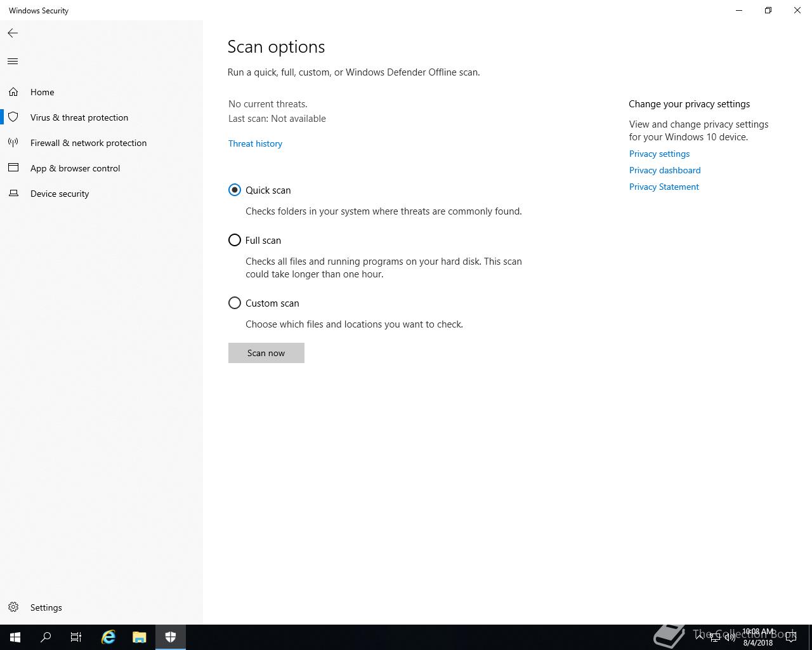
Task: Click the Virus & threat protection shield icon
Action: point(13,117)
